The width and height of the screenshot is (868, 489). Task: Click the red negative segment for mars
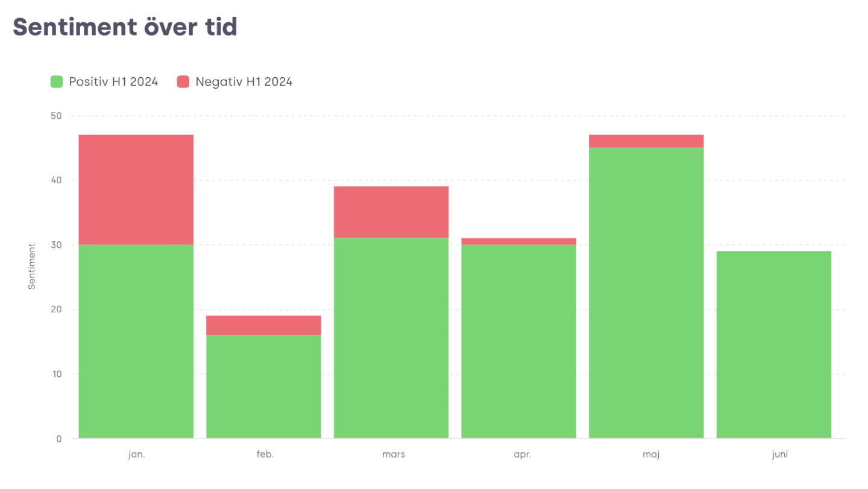[391, 212]
